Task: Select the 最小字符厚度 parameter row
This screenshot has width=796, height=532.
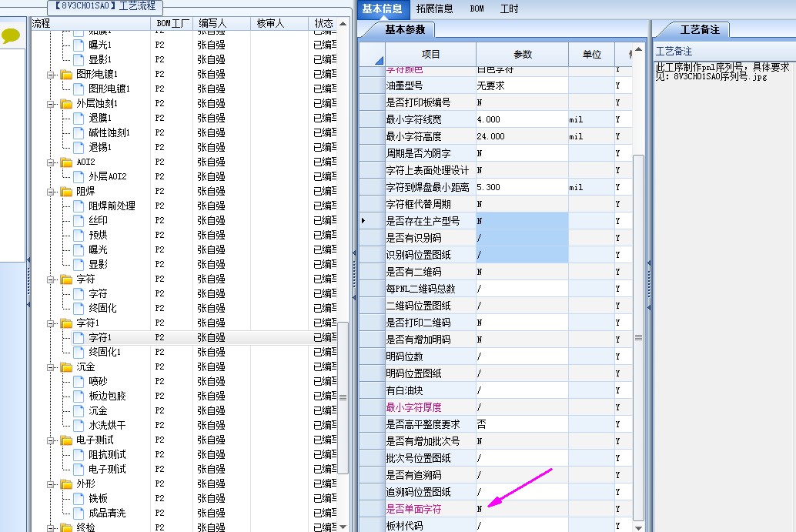Action: click(x=496, y=407)
